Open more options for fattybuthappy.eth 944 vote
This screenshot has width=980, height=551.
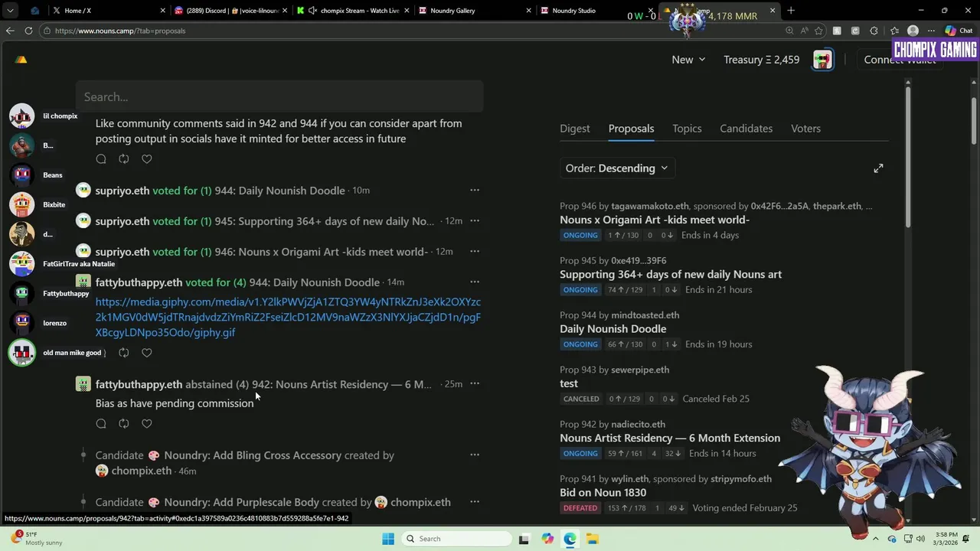coord(475,282)
